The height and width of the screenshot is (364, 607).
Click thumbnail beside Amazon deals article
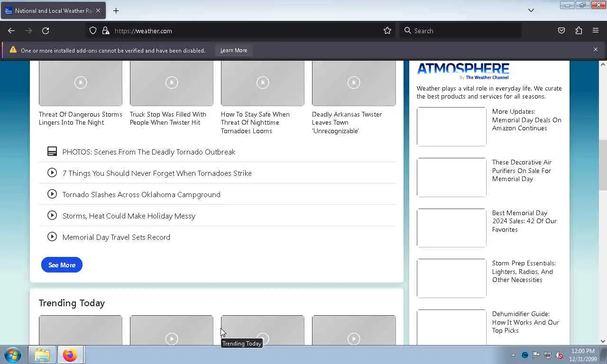451,127
